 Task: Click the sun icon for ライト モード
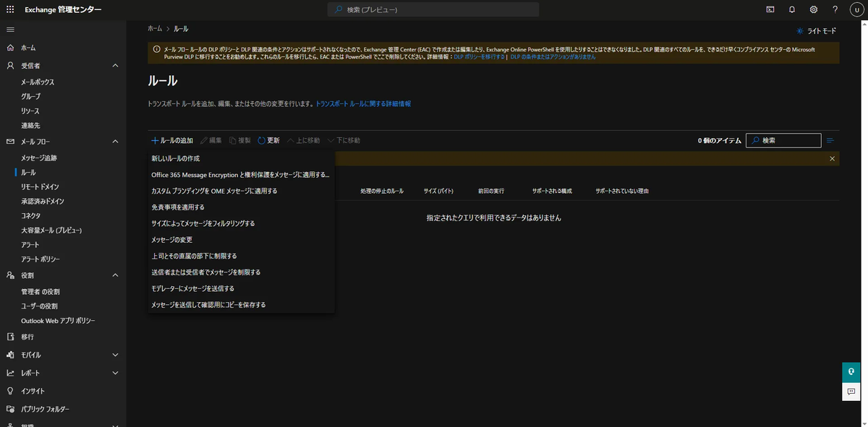coord(799,31)
